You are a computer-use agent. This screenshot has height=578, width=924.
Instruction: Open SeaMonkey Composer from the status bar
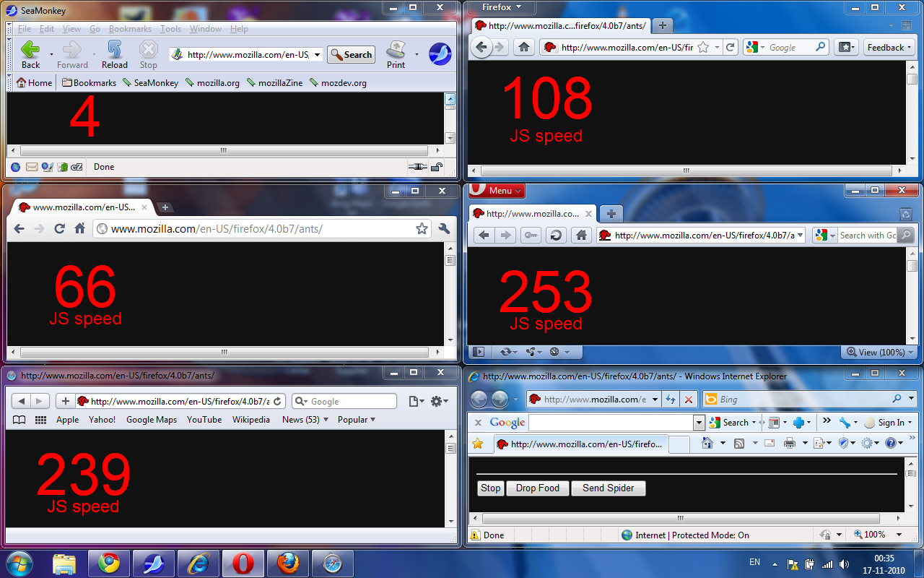coord(47,167)
